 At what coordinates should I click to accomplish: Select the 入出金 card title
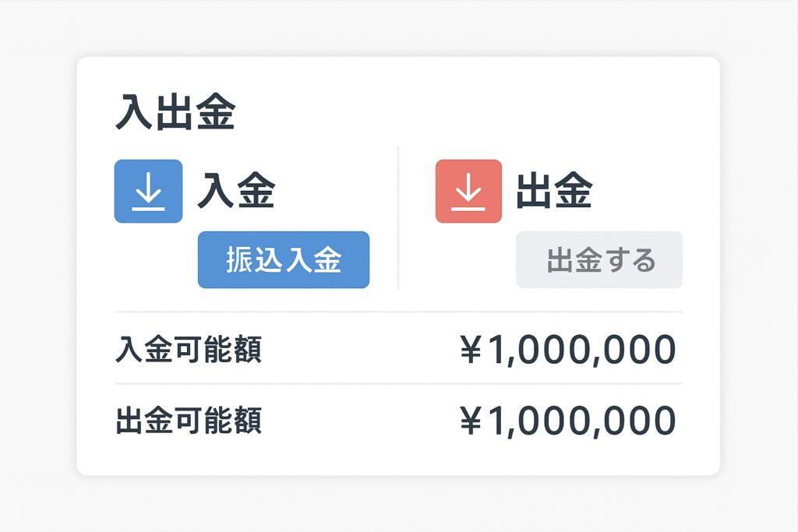click(x=175, y=112)
